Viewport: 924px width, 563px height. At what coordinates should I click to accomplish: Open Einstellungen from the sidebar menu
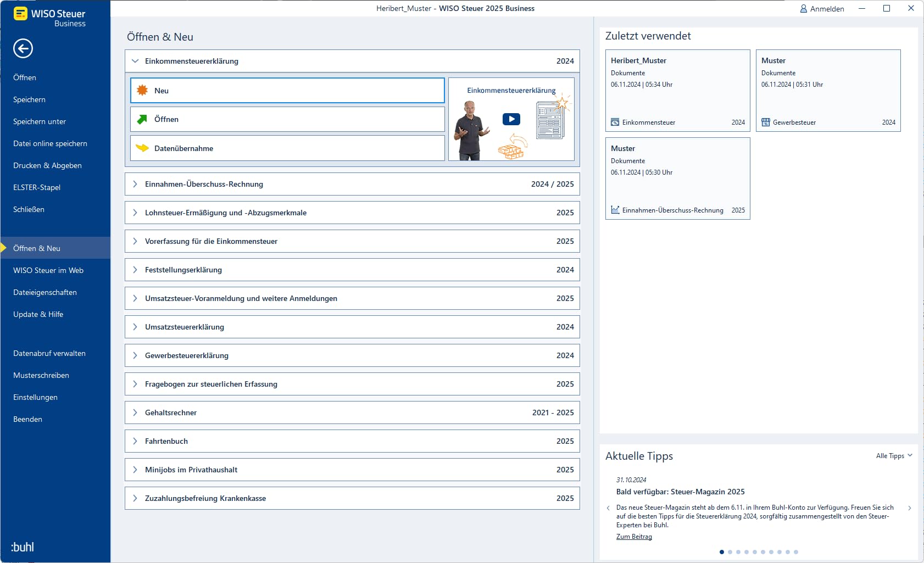35,397
